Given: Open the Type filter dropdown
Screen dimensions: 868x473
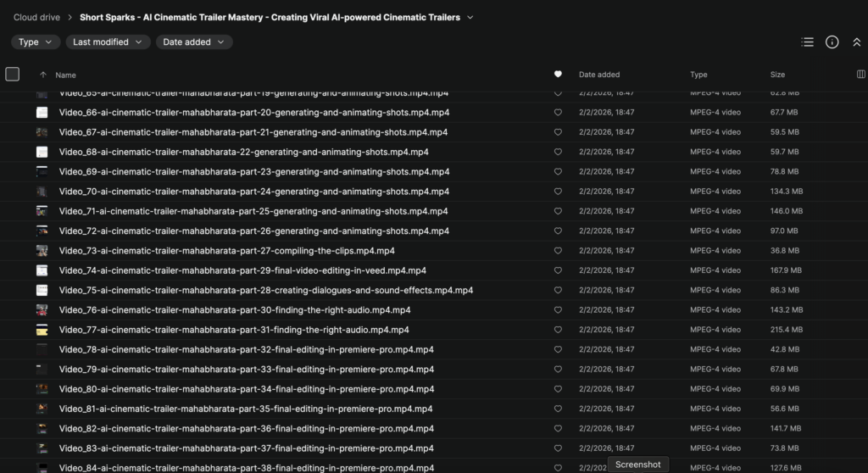Looking at the screenshot, I should pyautogui.click(x=36, y=42).
